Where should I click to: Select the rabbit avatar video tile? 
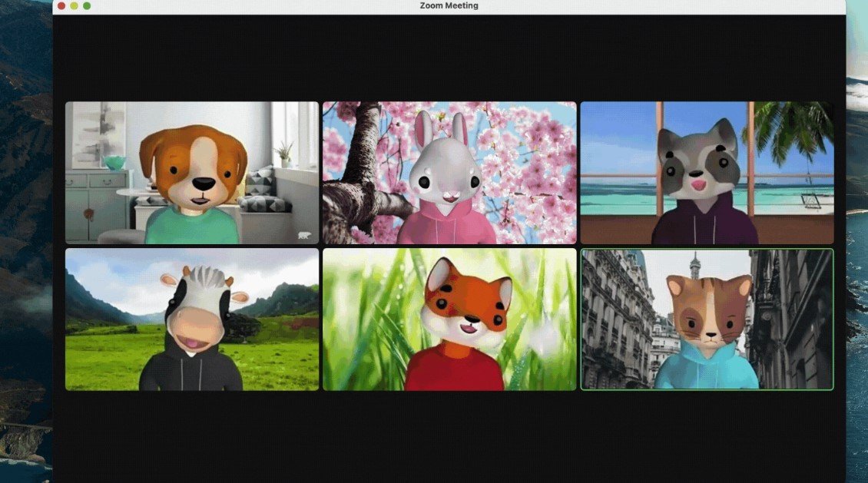(x=449, y=173)
